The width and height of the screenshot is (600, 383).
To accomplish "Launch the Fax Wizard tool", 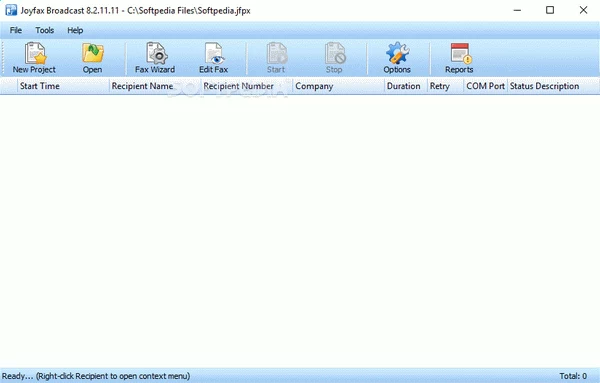I will (155, 58).
